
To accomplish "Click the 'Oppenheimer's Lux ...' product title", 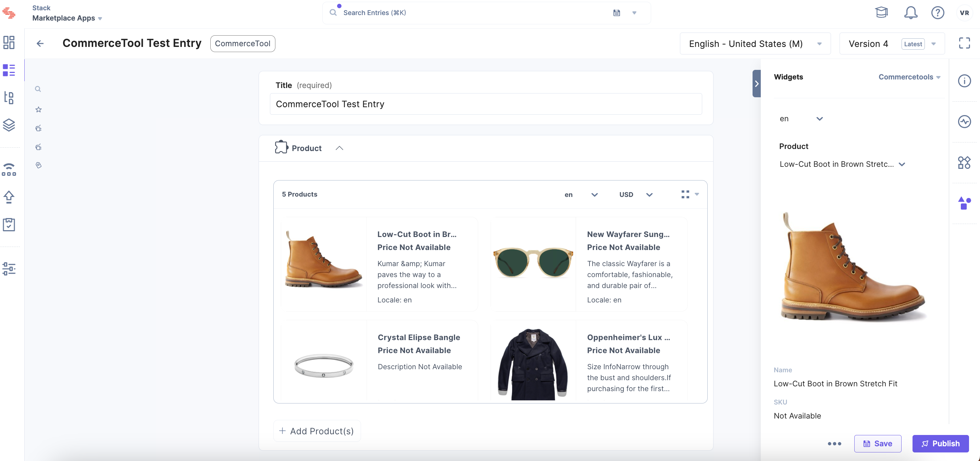I will 629,337.
